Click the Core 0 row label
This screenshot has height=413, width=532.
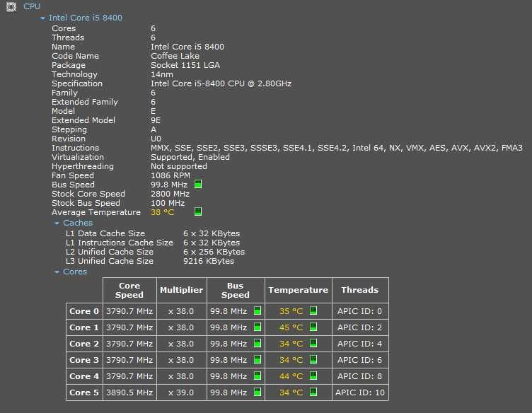tap(84, 311)
